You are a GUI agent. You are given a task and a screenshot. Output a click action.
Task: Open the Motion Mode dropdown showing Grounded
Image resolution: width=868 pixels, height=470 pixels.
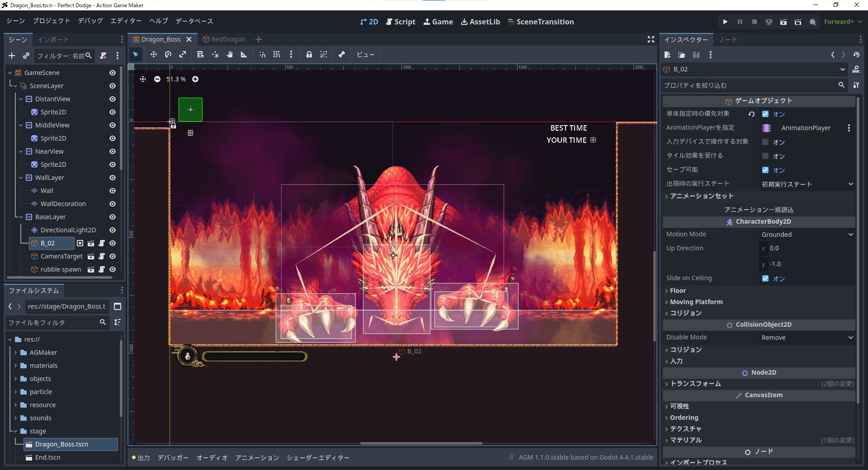coord(806,234)
